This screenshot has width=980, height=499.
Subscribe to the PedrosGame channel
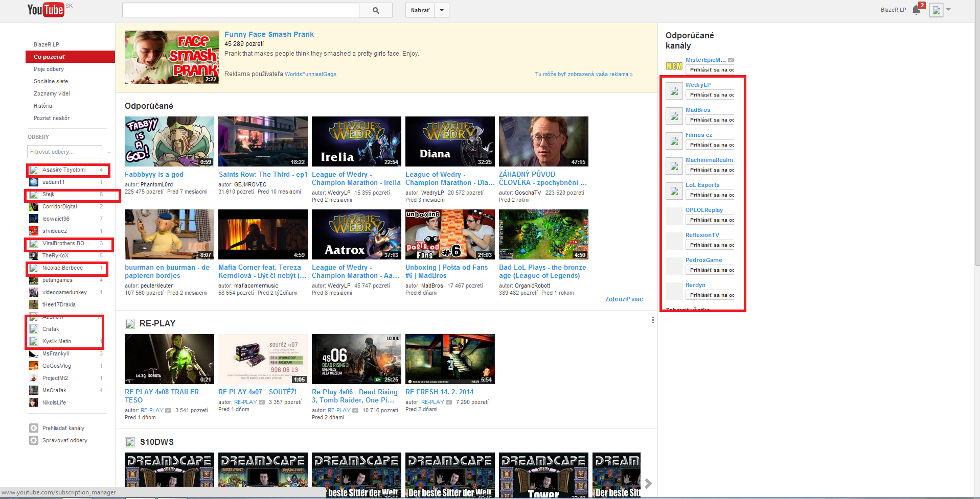pos(710,270)
